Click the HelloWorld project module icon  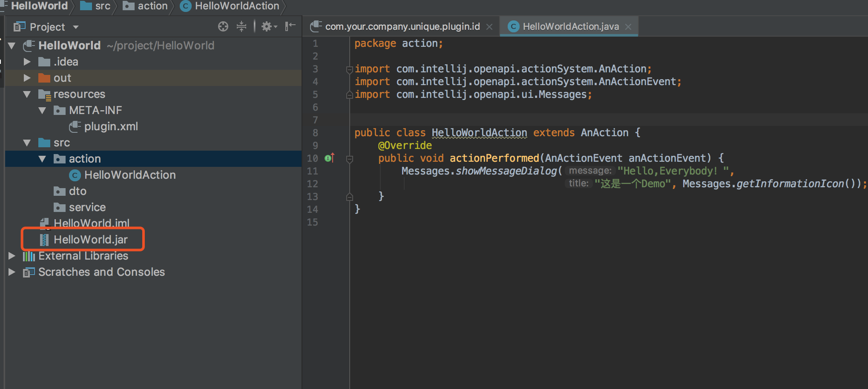point(29,46)
